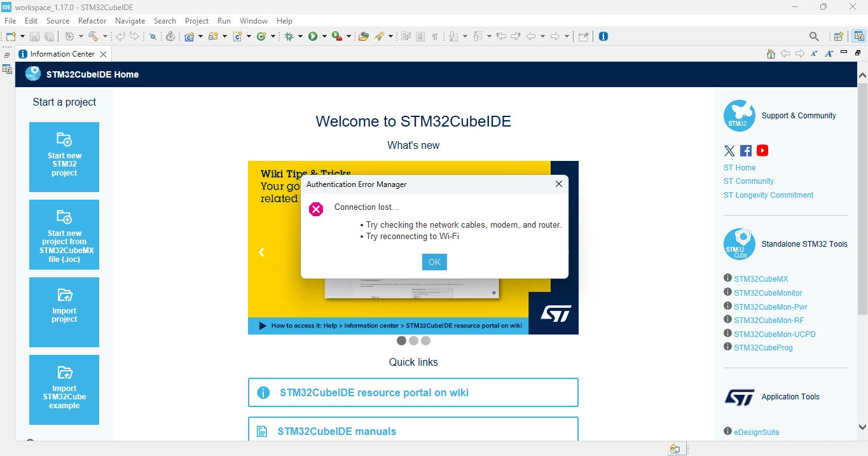Click the Undo toolbar arrow icon

(x=120, y=36)
